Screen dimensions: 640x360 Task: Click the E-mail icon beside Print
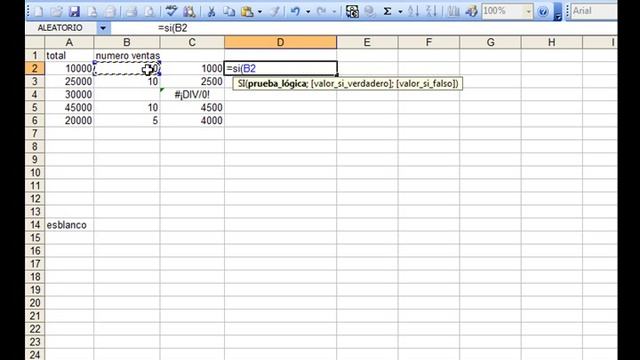coord(109,11)
